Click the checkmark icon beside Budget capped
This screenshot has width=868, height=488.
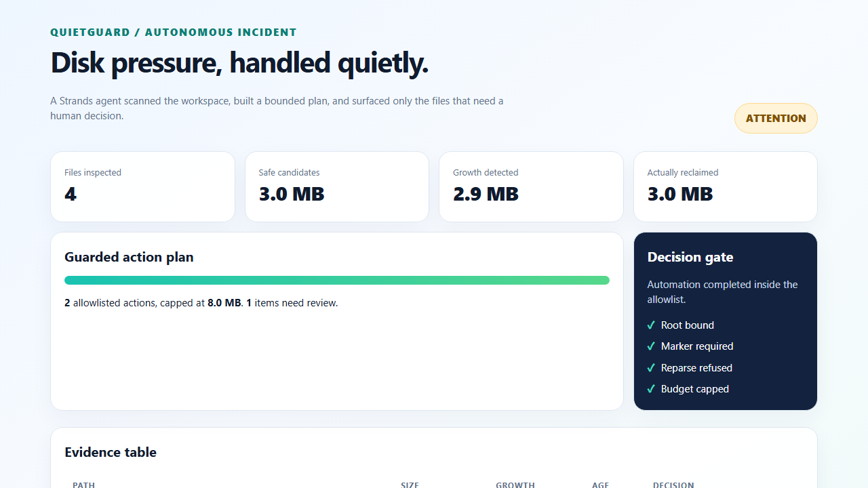[x=651, y=389]
